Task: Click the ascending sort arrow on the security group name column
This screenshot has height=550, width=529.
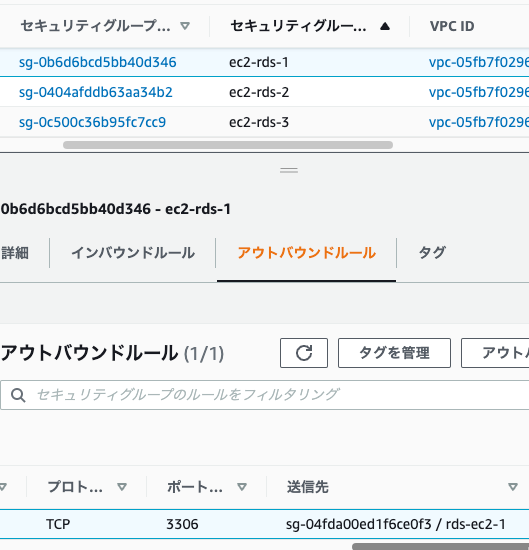Action: 385,26
